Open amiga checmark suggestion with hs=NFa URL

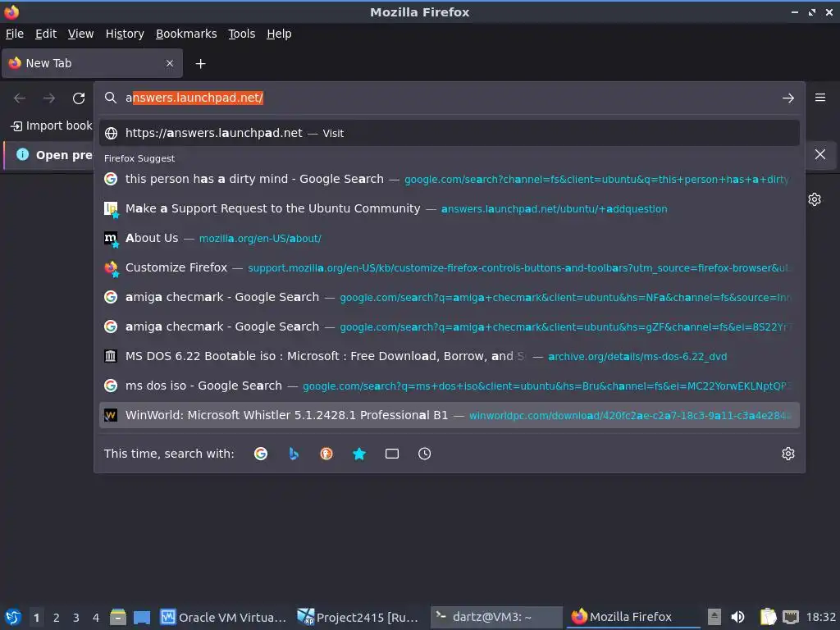tap(449, 297)
